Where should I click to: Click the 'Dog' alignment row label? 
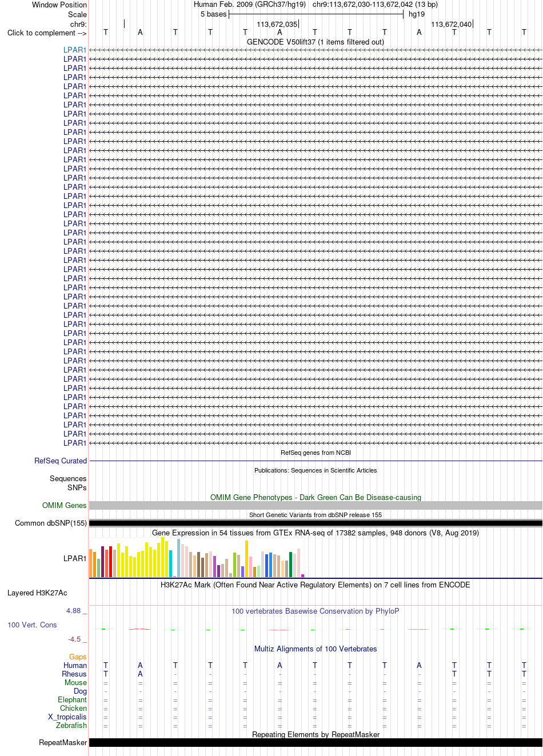[x=80, y=691]
